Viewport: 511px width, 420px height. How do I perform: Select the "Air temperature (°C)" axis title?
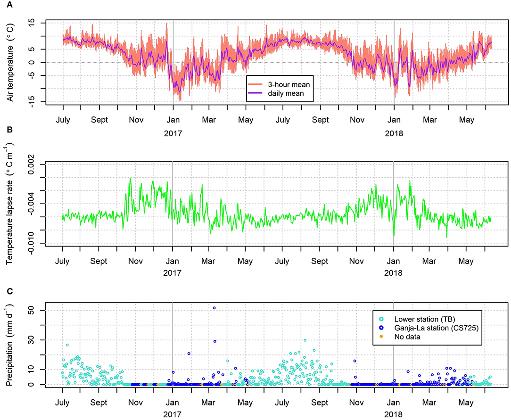point(10,62)
